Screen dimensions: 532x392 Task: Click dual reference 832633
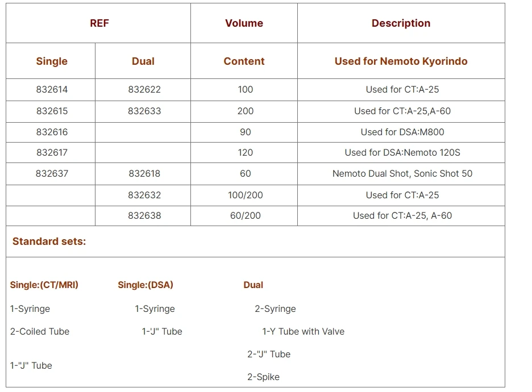(x=144, y=111)
